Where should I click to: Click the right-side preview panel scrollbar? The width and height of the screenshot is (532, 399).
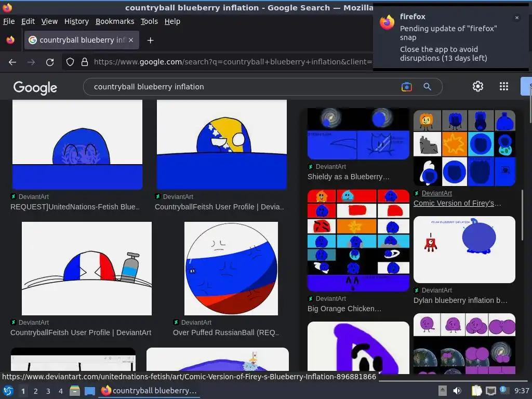point(522,215)
